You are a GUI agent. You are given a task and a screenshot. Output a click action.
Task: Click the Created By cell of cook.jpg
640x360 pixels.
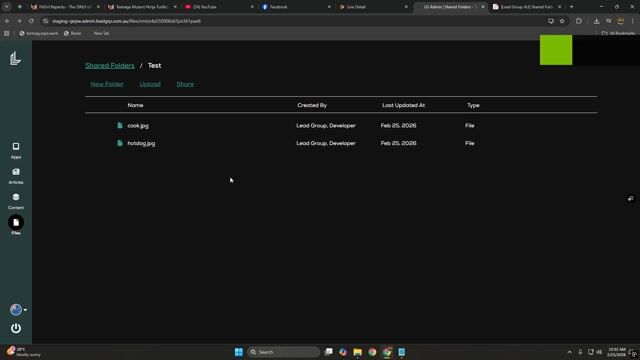(x=326, y=126)
